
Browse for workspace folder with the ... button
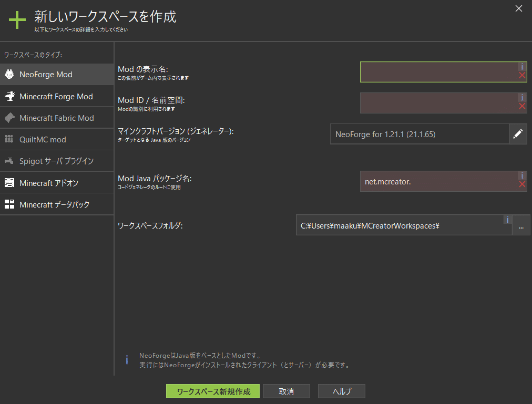coord(521,225)
